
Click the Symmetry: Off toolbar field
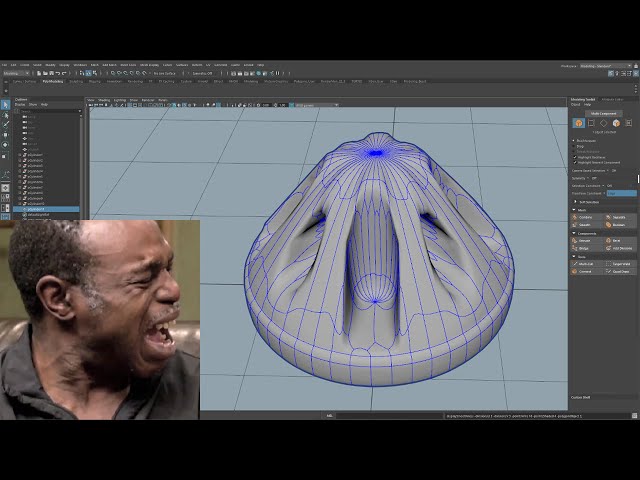click(203, 73)
